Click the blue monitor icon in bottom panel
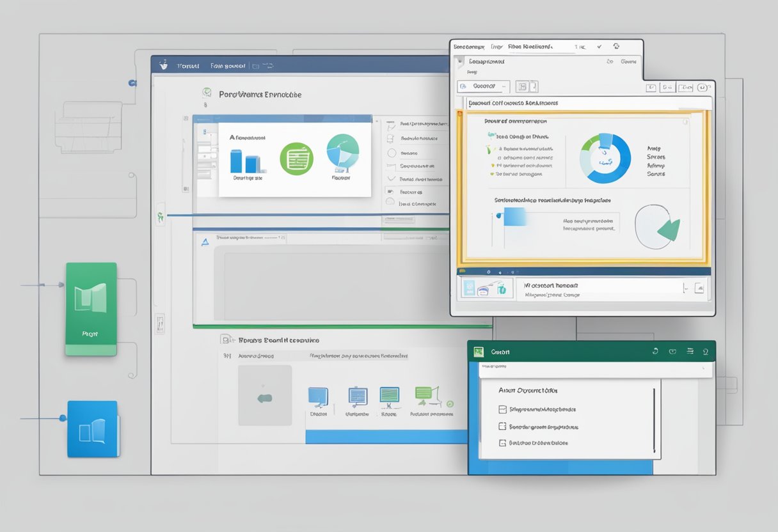The image size is (778, 532). (318, 397)
